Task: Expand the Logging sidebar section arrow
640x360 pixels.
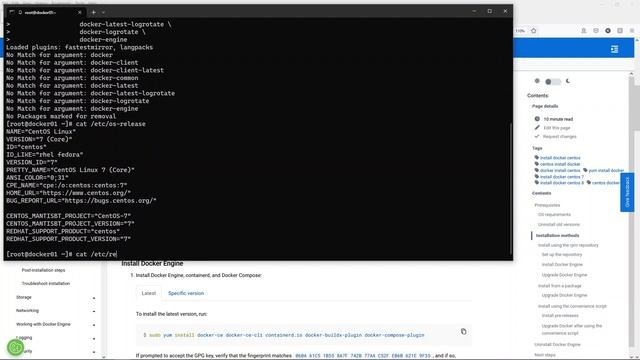Action: [94, 338]
